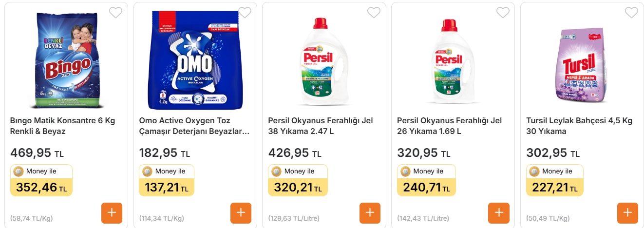Add Bingo Matik 6 Kg to cart
The width and height of the screenshot is (644, 228).
(112, 213)
